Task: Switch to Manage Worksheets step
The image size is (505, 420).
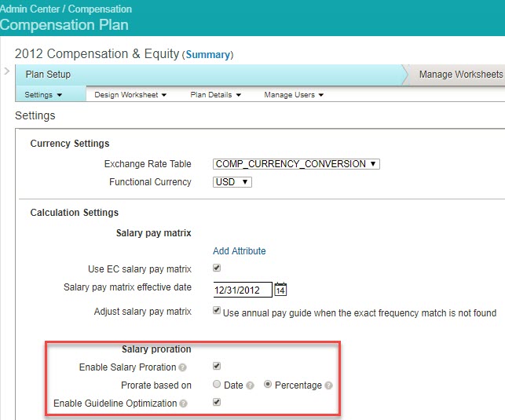Action: [x=461, y=75]
